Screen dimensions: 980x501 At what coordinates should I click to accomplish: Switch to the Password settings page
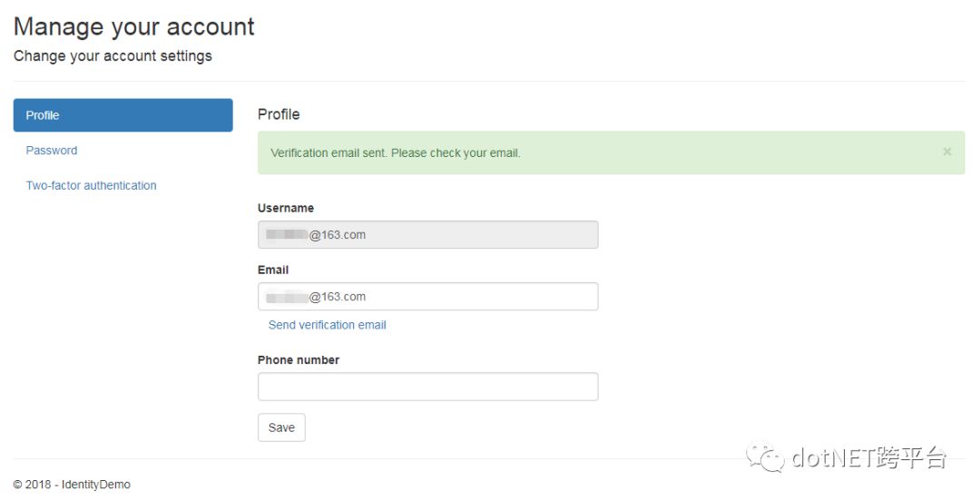(52, 151)
